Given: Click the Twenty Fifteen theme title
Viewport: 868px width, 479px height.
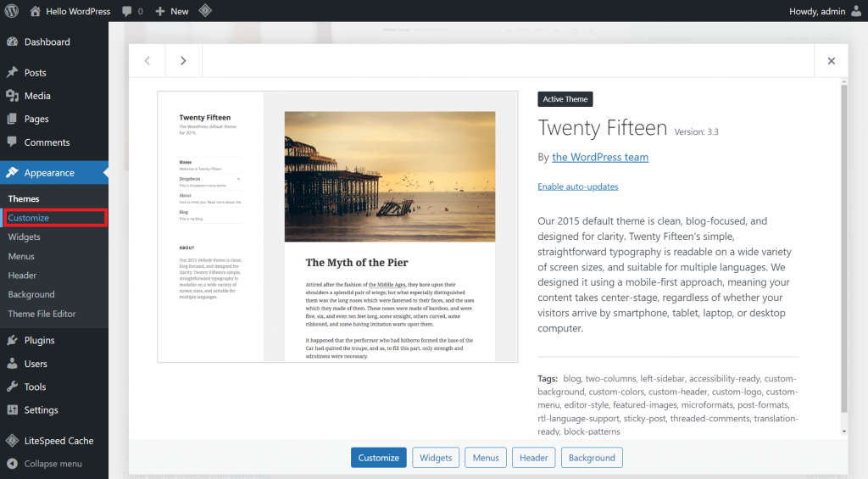Looking at the screenshot, I should tap(603, 127).
